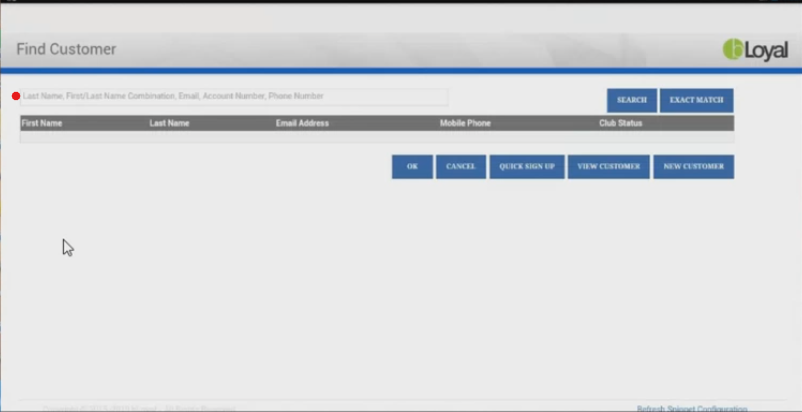This screenshot has height=412, width=802.
Task: Click the CANCEL button
Action: 461,167
